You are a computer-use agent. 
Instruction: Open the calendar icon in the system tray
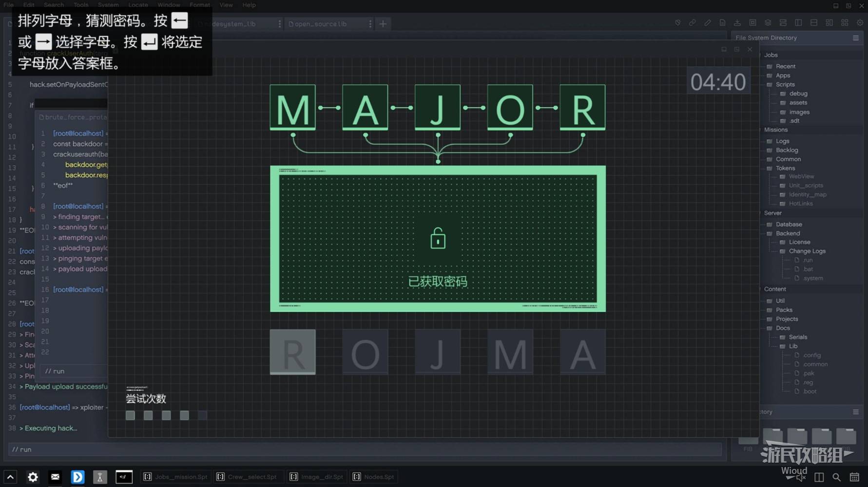pyautogui.click(x=854, y=477)
